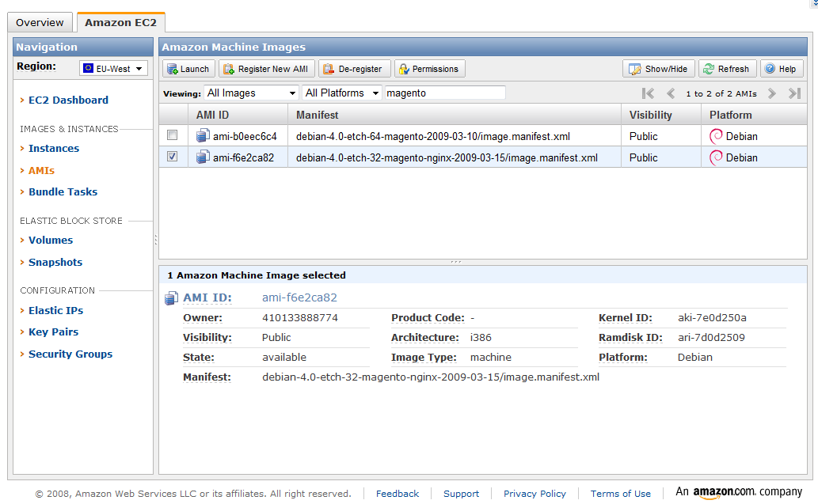Click the Architecture value i386
Viewport: 818px width, 504px height.
point(481,338)
